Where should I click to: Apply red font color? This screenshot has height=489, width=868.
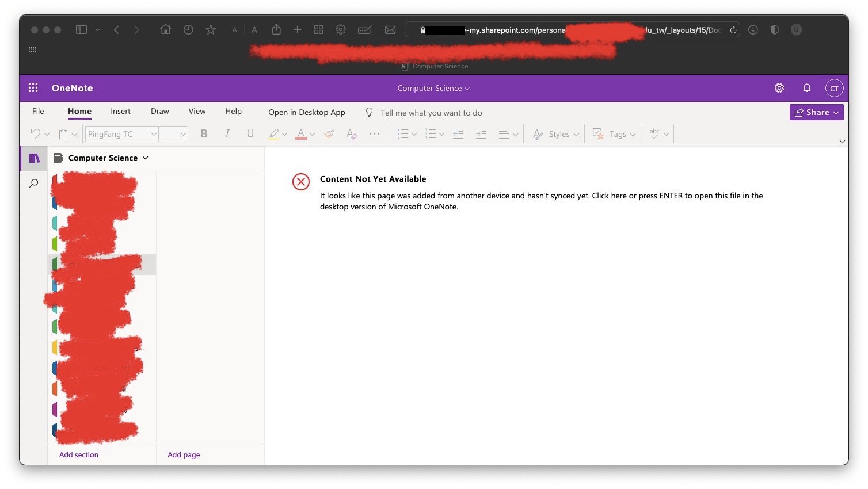[x=300, y=134]
